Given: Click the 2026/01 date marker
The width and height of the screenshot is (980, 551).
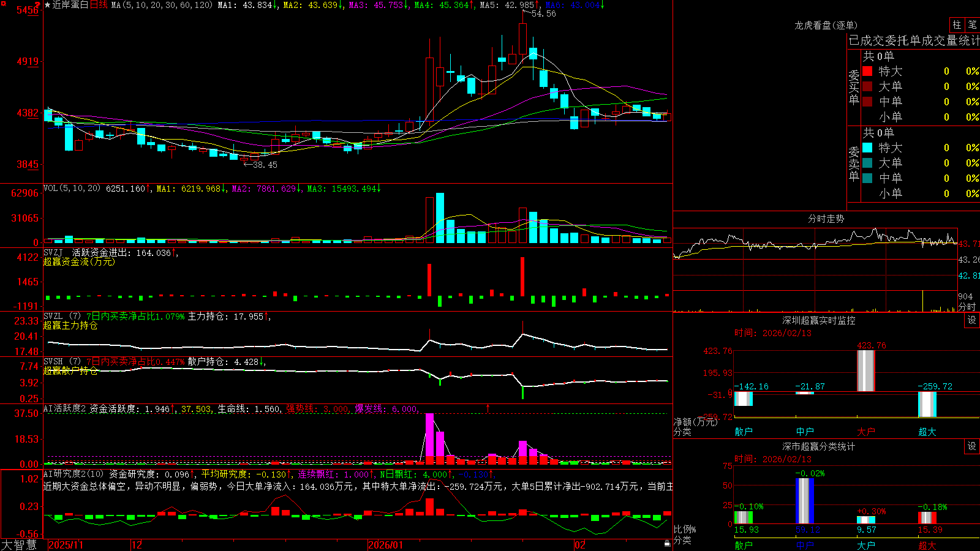Looking at the screenshot, I should coord(386,545).
